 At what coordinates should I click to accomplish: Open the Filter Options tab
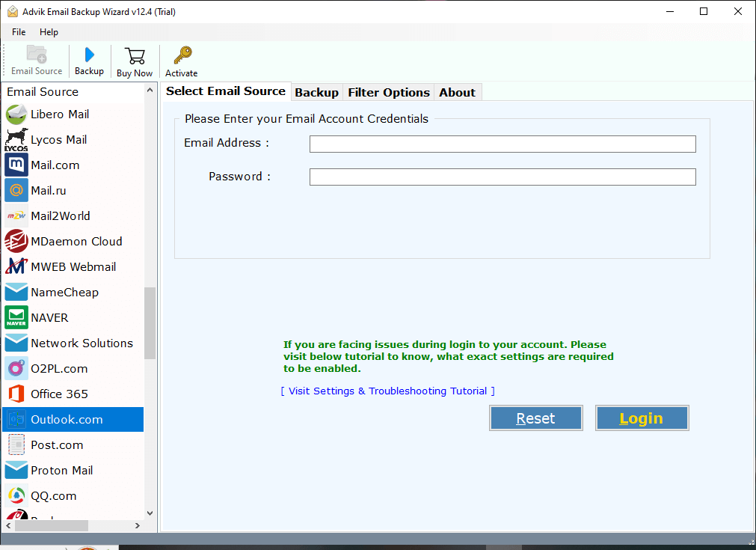coord(389,92)
